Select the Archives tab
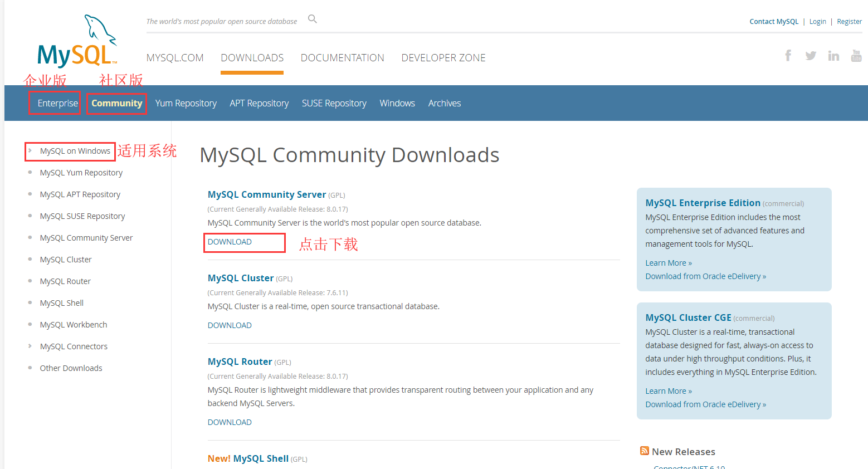 [444, 102]
